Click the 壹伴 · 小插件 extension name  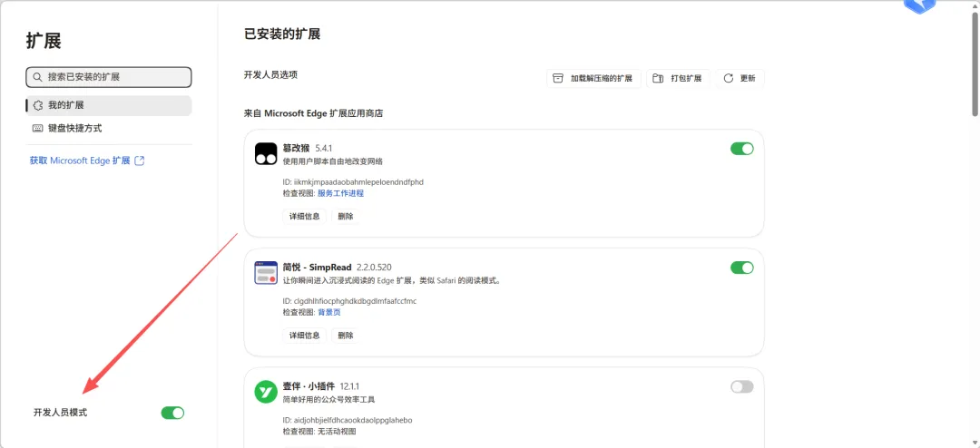pyautogui.click(x=309, y=386)
